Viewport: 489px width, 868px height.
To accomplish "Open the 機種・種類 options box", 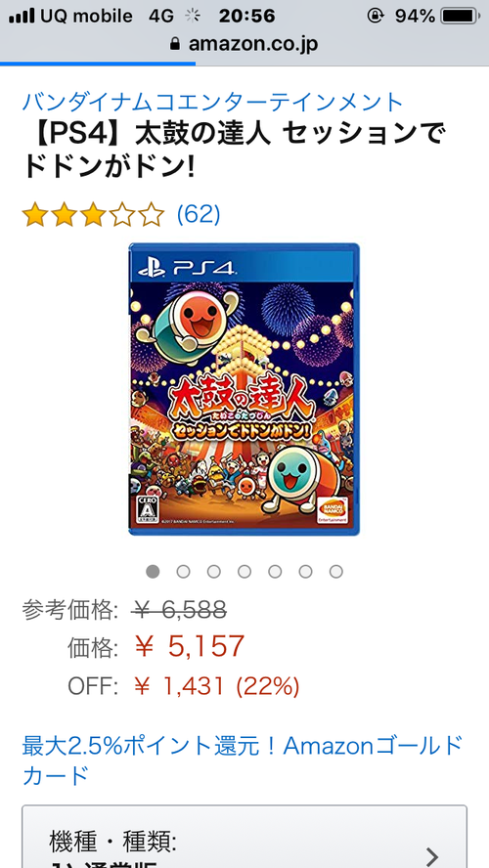I will point(244,837).
